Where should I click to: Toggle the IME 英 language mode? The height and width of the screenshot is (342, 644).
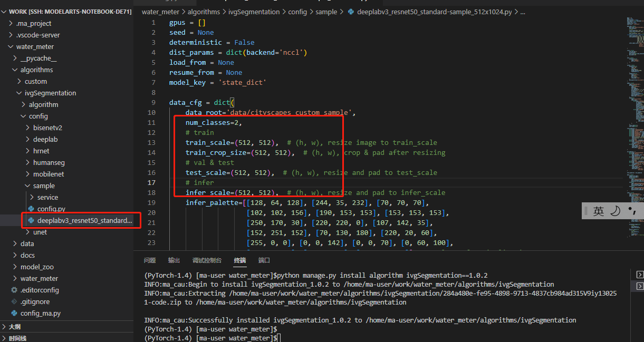pyautogui.click(x=598, y=211)
